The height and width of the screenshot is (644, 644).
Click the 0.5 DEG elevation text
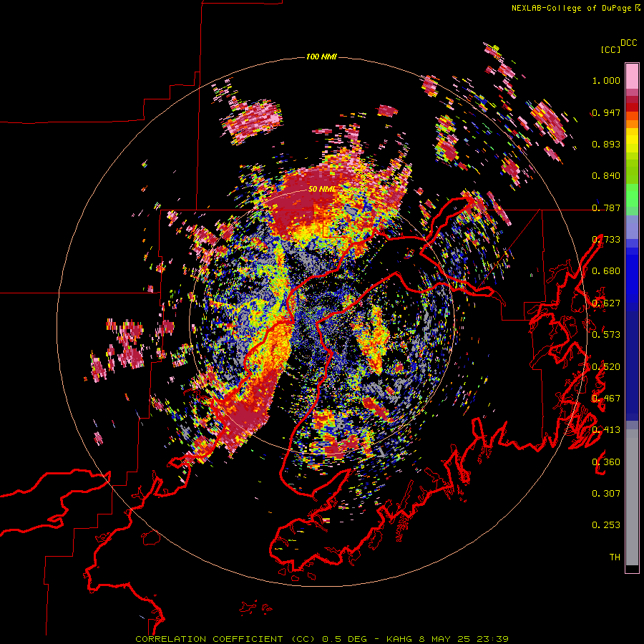(x=346, y=639)
